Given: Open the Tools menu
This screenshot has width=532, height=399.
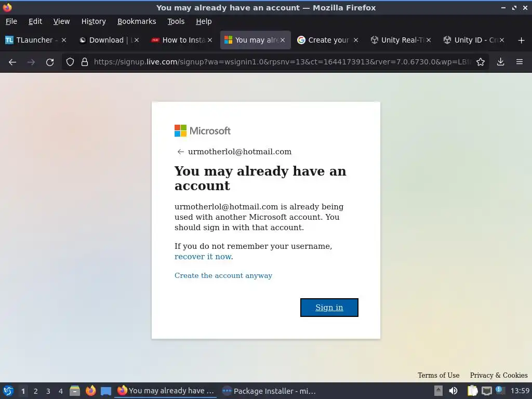Looking at the screenshot, I should (176, 21).
